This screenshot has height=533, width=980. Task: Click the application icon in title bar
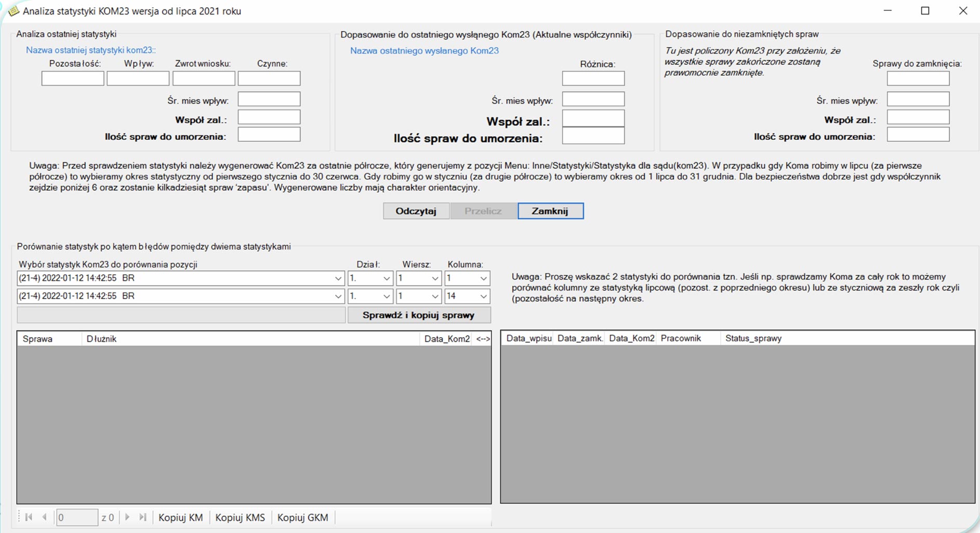tap(14, 11)
